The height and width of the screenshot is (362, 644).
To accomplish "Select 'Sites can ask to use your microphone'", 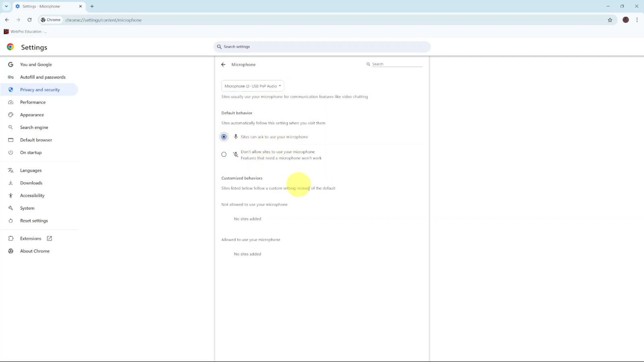I will (x=224, y=137).
